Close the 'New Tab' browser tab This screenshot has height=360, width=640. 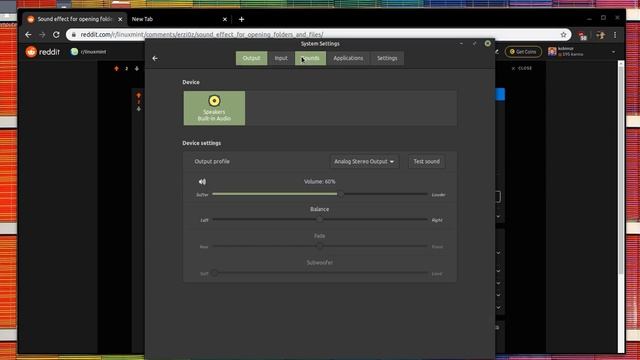tap(224, 19)
